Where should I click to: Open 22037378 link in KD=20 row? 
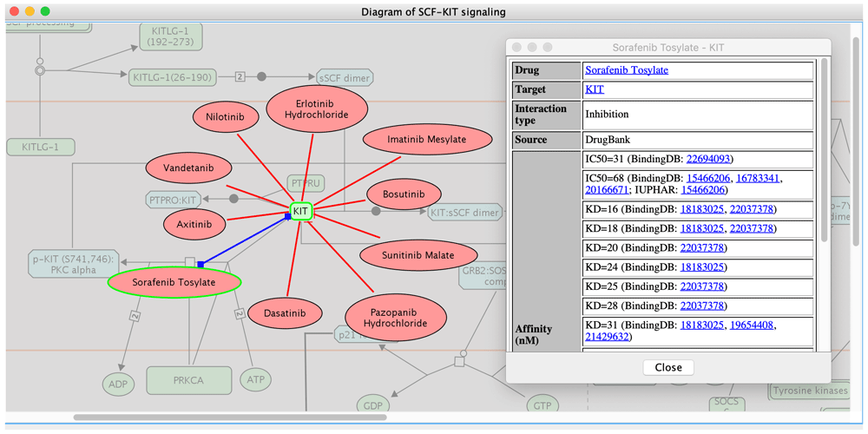click(x=702, y=247)
